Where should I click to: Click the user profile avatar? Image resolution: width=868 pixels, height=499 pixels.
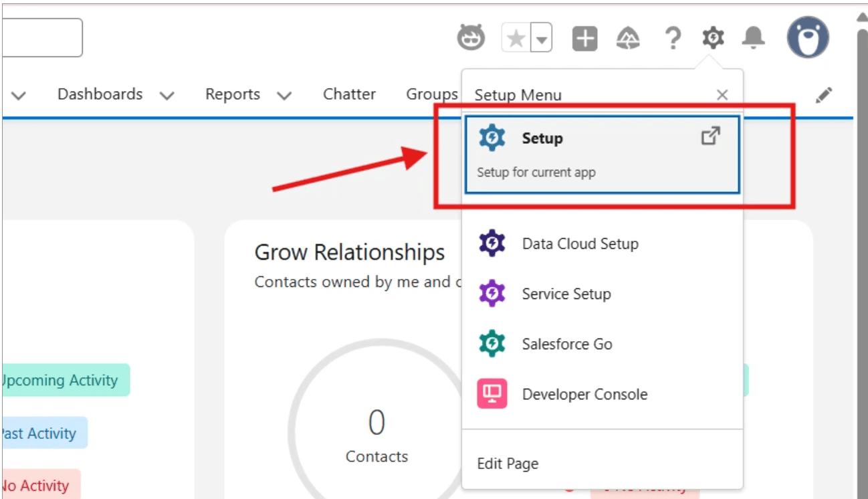tap(808, 38)
